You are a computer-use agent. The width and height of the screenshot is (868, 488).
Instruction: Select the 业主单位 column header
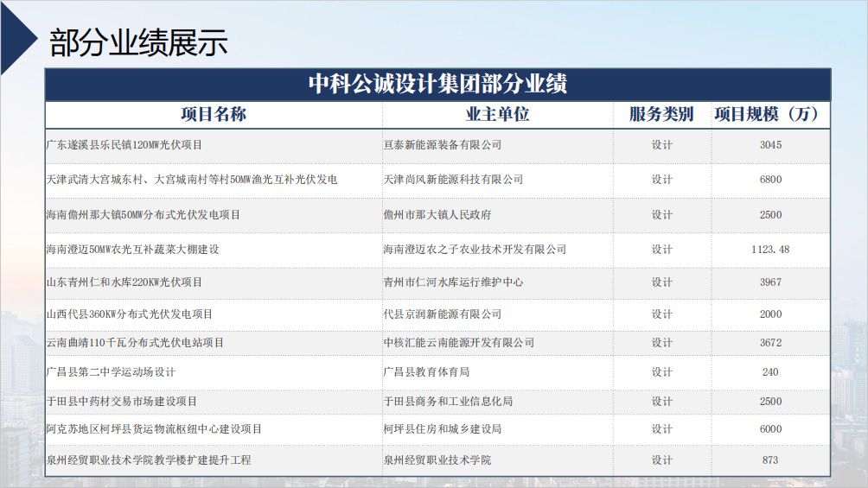point(497,115)
